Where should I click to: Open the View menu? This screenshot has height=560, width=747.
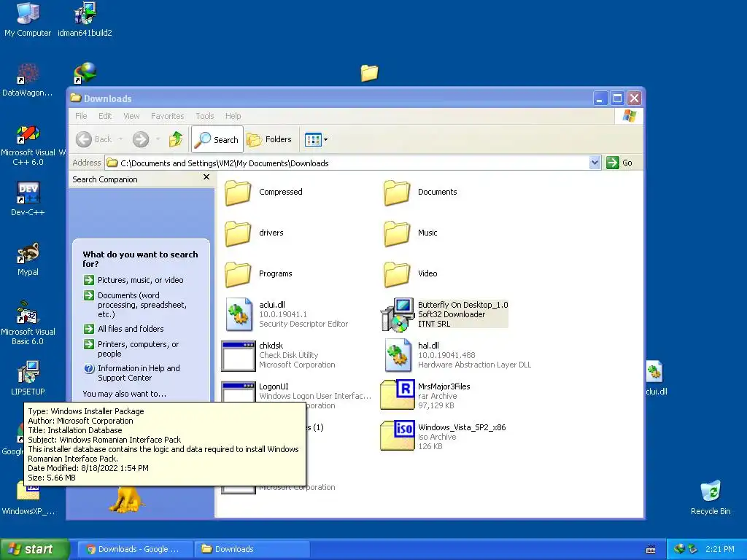[131, 116]
